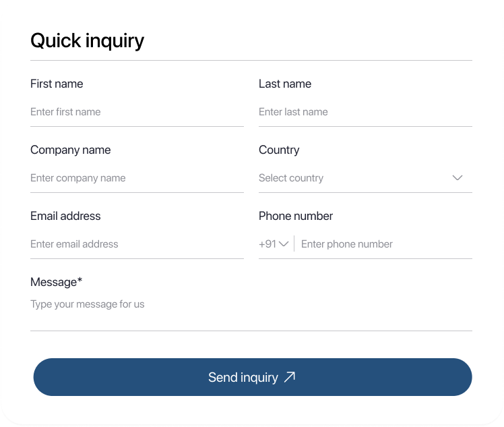Click into the 'Enter last name' field

click(365, 112)
